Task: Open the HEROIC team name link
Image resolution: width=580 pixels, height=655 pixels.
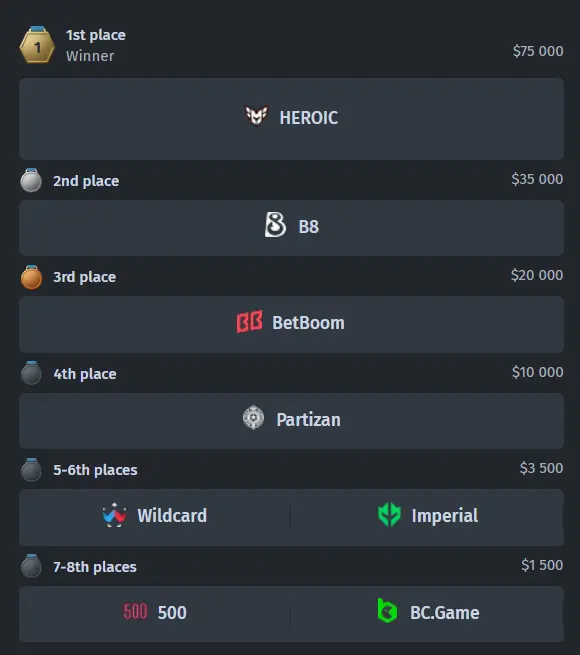Action: (x=309, y=118)
